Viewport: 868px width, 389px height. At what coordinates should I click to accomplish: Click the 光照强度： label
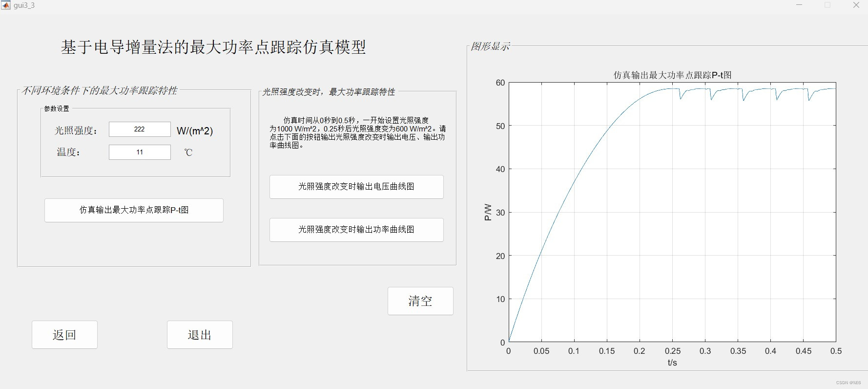click(77, 130)
